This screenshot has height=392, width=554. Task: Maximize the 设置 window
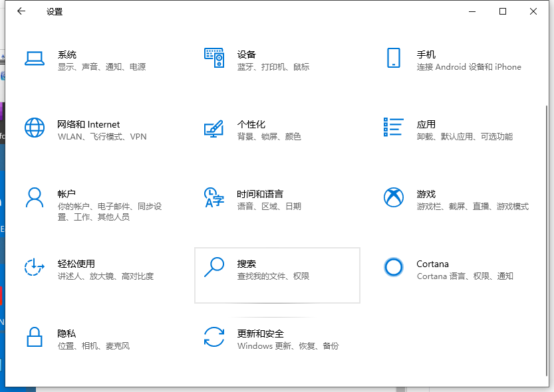point(502,11)
